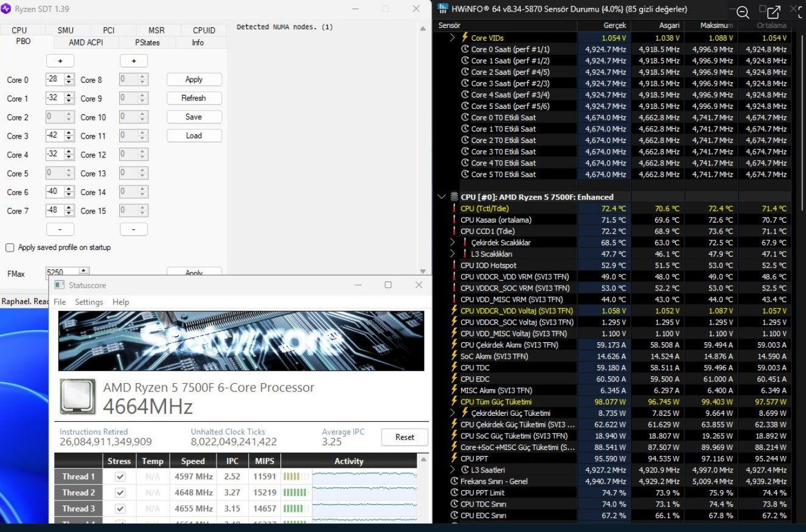Uncheck the Stress box for Thread 2

click(x=120, y=492)
